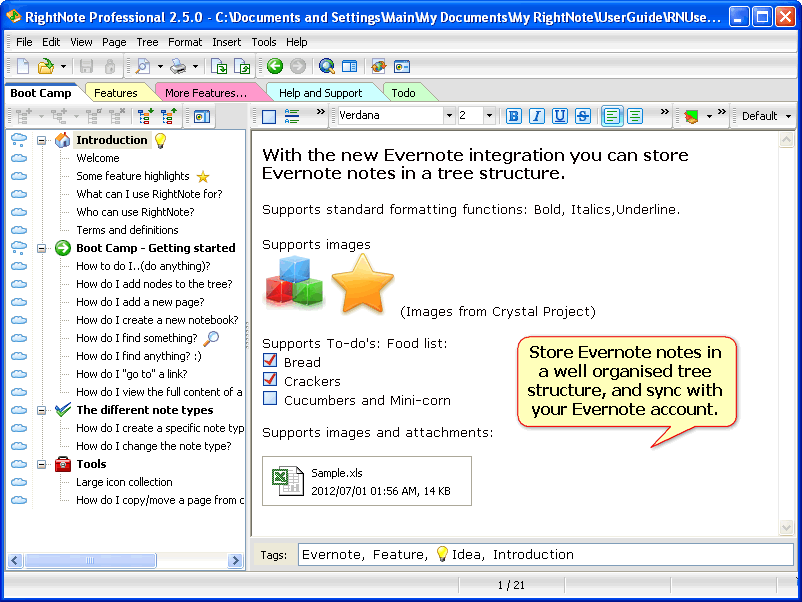Click the Excel icon of Sample.xls attachment
The image size is (802, 602).
[287, 480]
